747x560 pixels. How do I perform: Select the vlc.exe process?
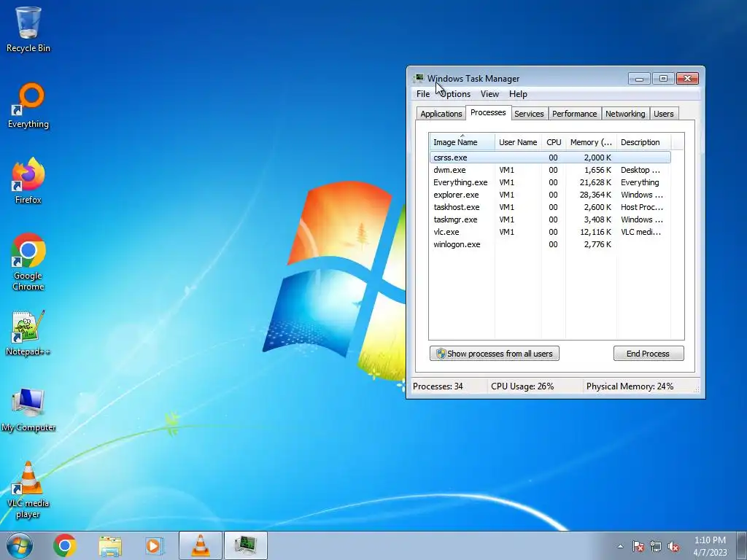pyautogui.click(x=550, y=231)
